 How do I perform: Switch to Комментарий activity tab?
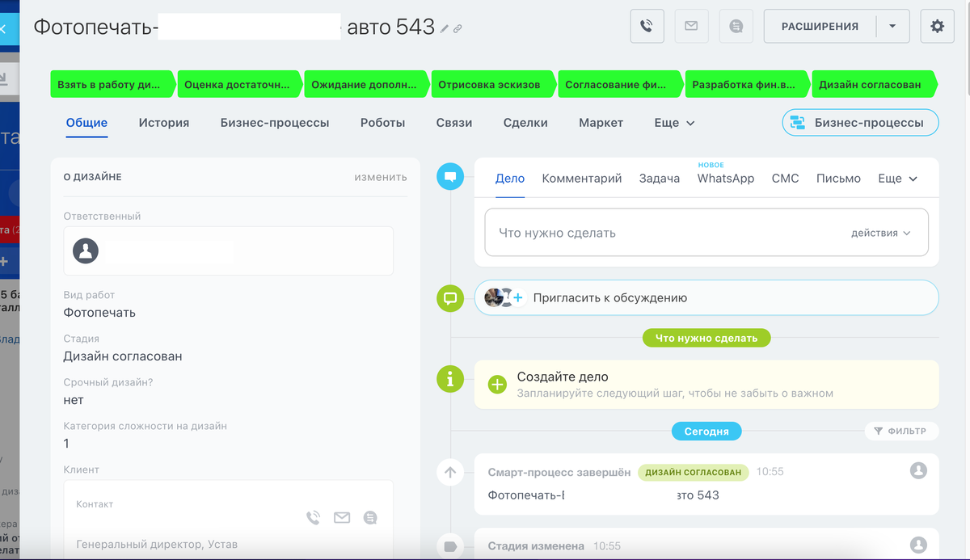(582, 179)
